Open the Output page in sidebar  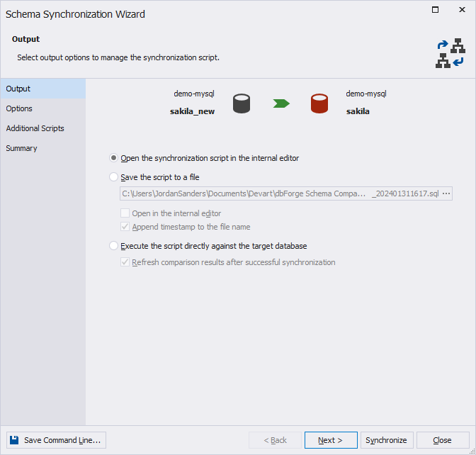(x=42, y=89)
